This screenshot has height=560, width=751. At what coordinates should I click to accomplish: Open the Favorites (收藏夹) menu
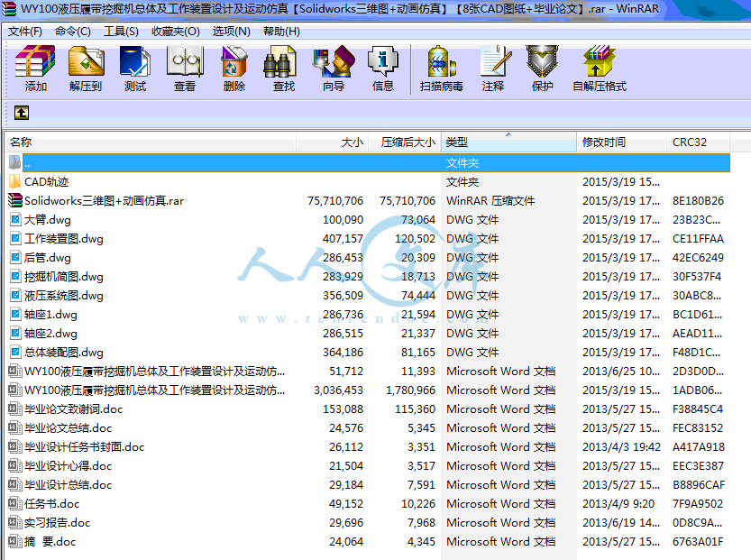(x=175, y=32)
